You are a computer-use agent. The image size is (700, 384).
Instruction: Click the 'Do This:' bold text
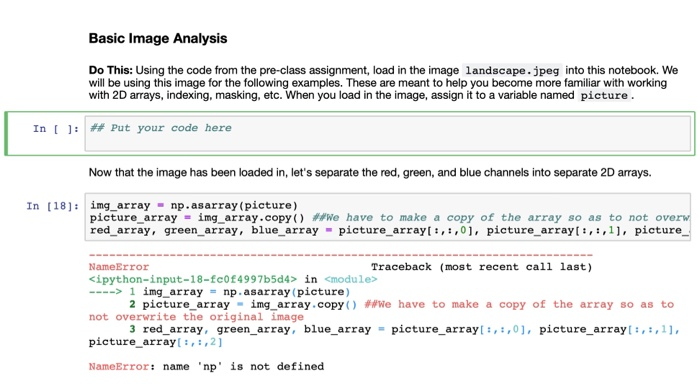pos(110,70)
